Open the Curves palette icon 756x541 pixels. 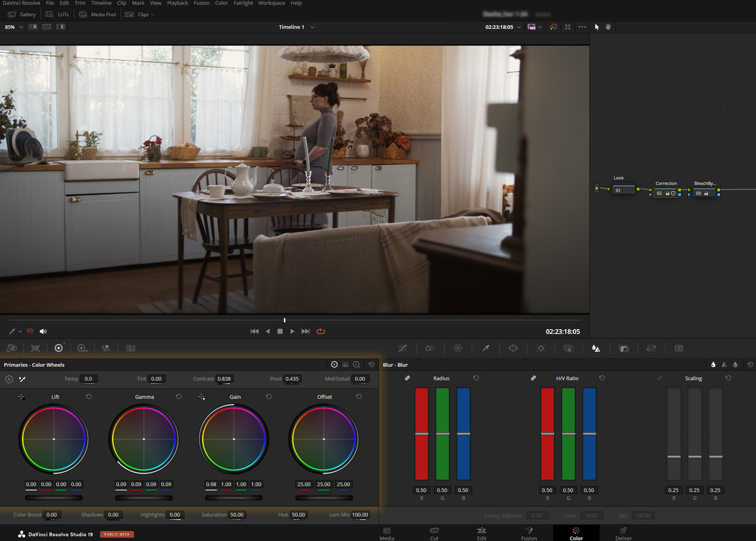pyautogui.click(x=403, y=347)
